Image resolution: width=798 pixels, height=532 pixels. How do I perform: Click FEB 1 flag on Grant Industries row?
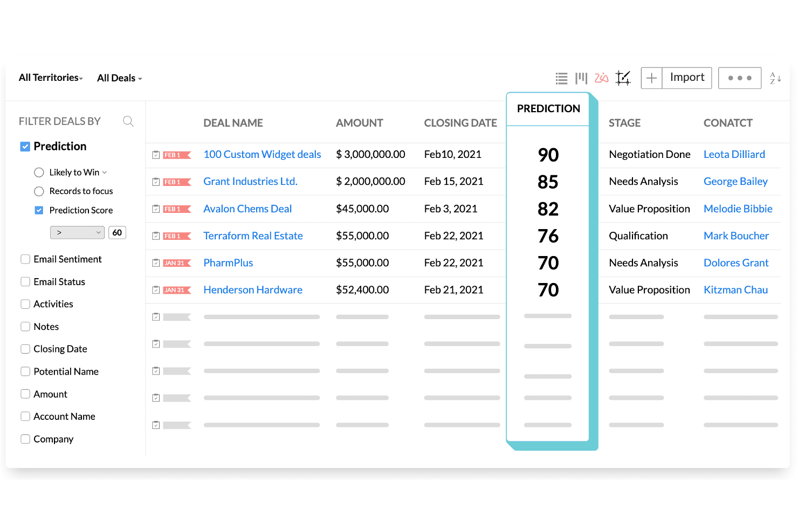click(177, 182)
